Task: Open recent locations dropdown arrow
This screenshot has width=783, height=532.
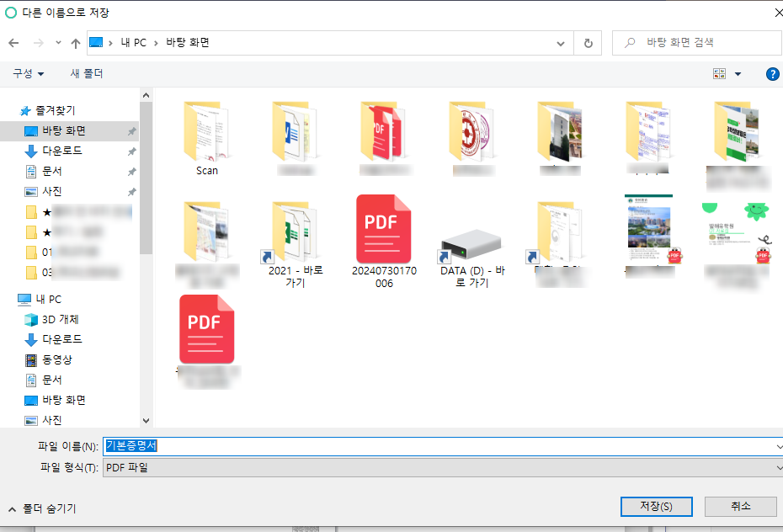Action: pyautogui.click(x=58, y=43)
